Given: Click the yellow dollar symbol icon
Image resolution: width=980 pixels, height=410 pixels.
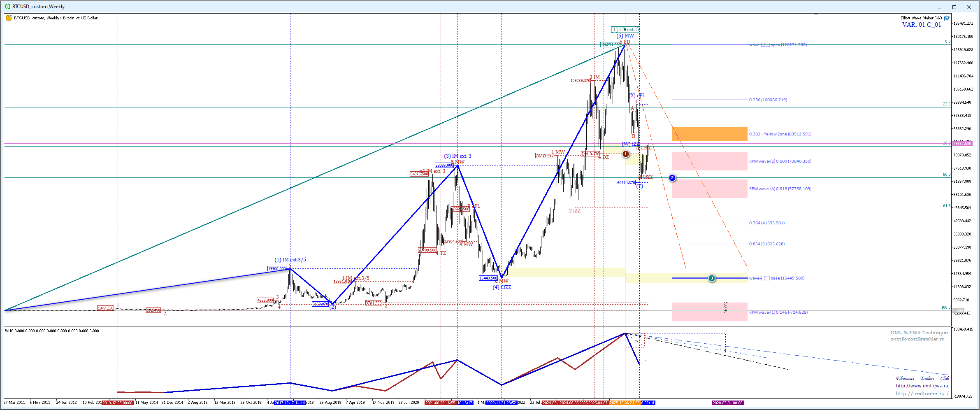Looking at the screenshot, I should tap(9, 18).
